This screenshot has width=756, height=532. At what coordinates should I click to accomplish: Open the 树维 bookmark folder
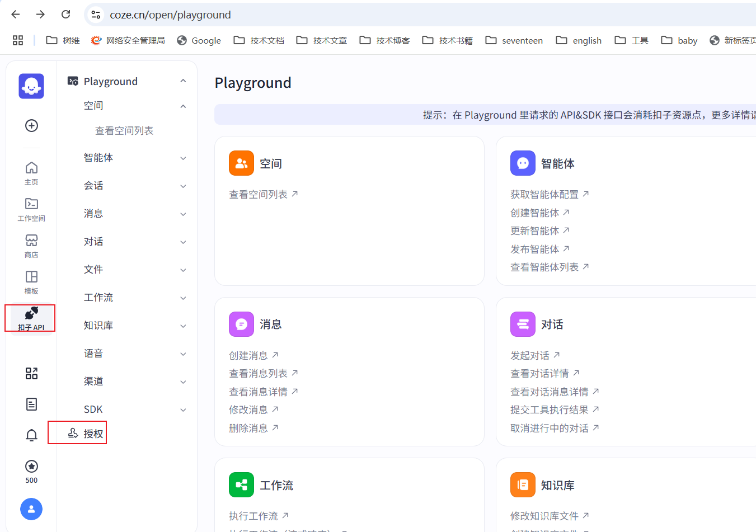click(x=63, y=40)
